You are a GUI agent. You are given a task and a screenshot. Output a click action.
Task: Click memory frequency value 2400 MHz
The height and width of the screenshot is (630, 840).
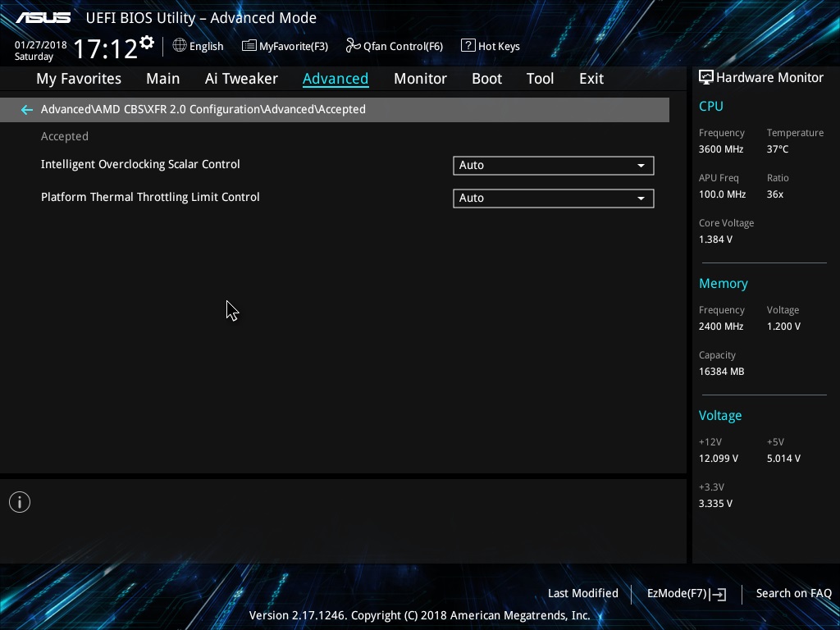[x=720, y=326]
